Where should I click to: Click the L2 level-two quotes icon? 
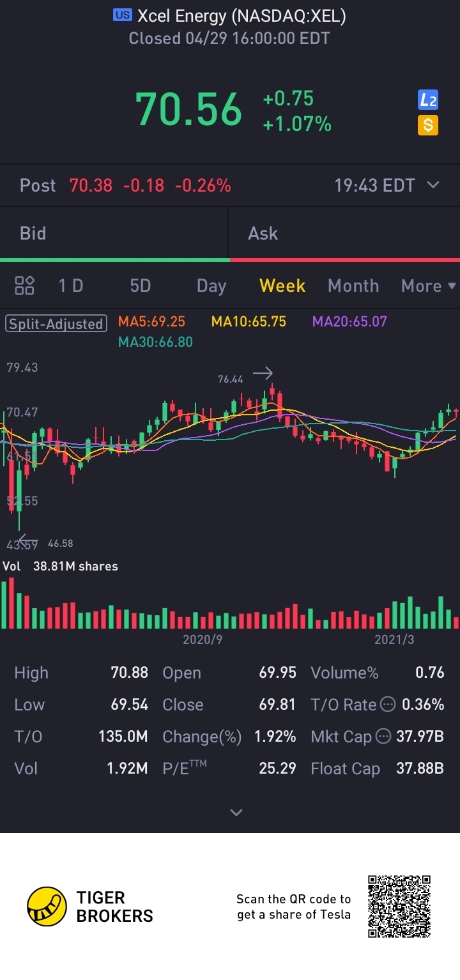click(427, 100)
